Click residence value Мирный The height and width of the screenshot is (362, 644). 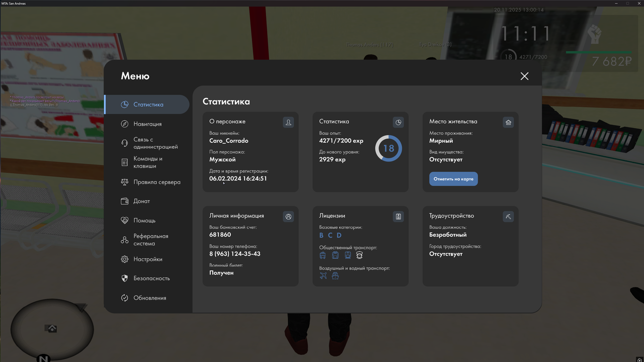(441, 141)
